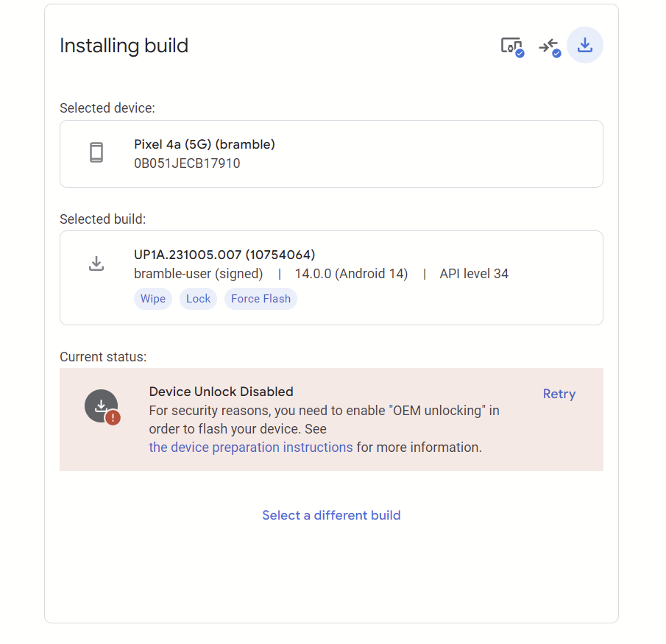
Task: Open the select-build step icon
Action: (549, 46)
